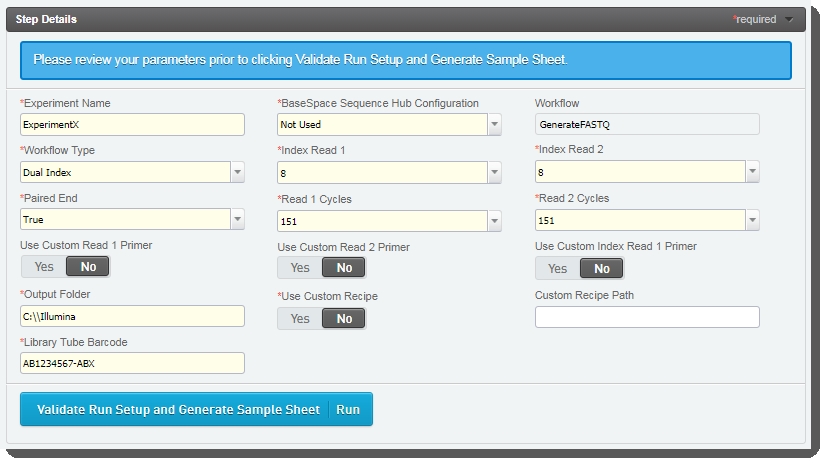Screen dimensions: 826x464
Task: Click the Output Folder input field
Action: click(132, 316)
